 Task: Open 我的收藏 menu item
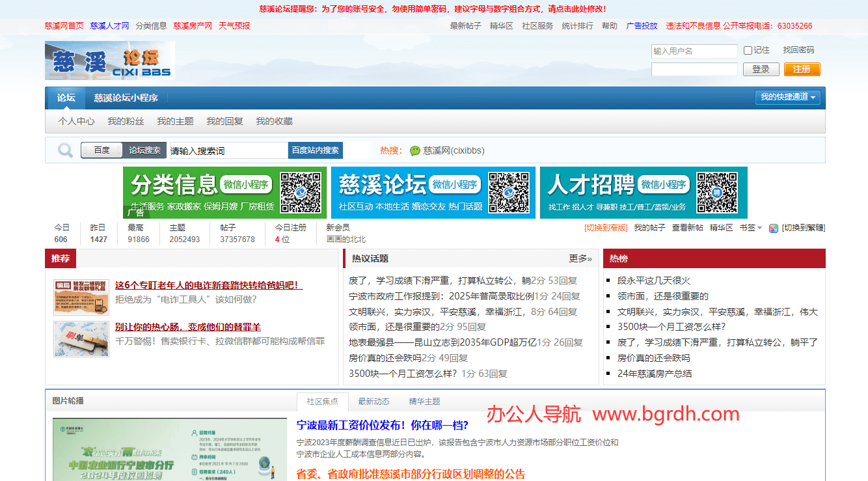(x=274, y=121)
